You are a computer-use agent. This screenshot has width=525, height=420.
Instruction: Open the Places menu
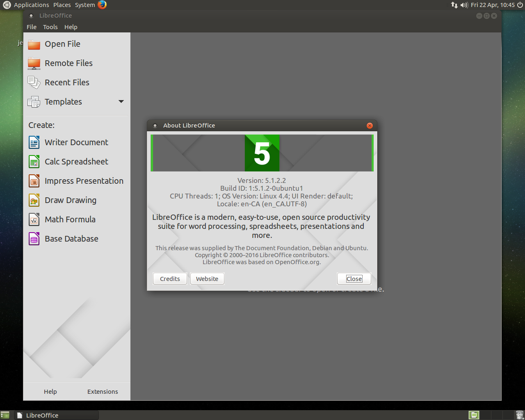62,5
